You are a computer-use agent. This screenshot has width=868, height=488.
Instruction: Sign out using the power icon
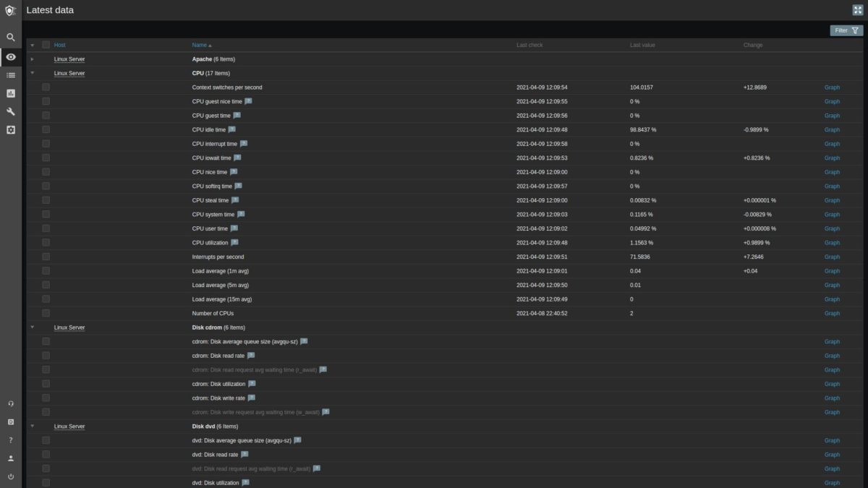[10, 476]
